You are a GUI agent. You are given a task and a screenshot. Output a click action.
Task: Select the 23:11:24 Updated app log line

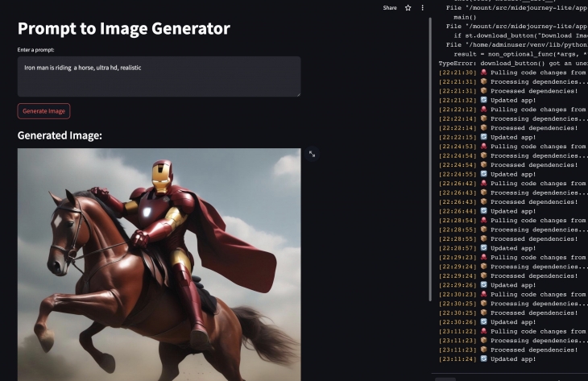point(487,359)
